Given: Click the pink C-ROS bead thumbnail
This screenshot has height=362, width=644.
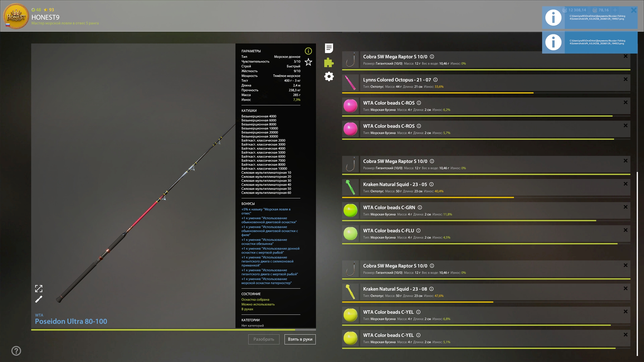Looking at the screenshot, I should (350, 106).
